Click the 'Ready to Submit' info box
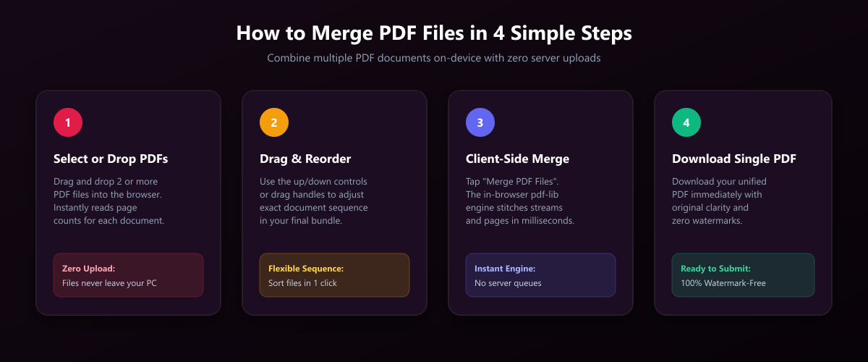Viewport: 868px width, 362px height. coord(743,275)
